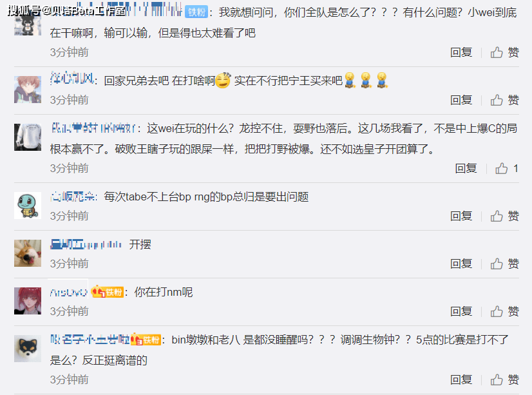Reply to the 这wei在玩的什么 comment
The width and height of the screenshot is (532, 395).
466,168
